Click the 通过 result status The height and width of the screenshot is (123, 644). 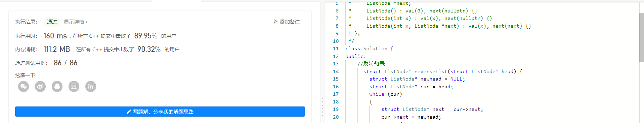point(52,22)
